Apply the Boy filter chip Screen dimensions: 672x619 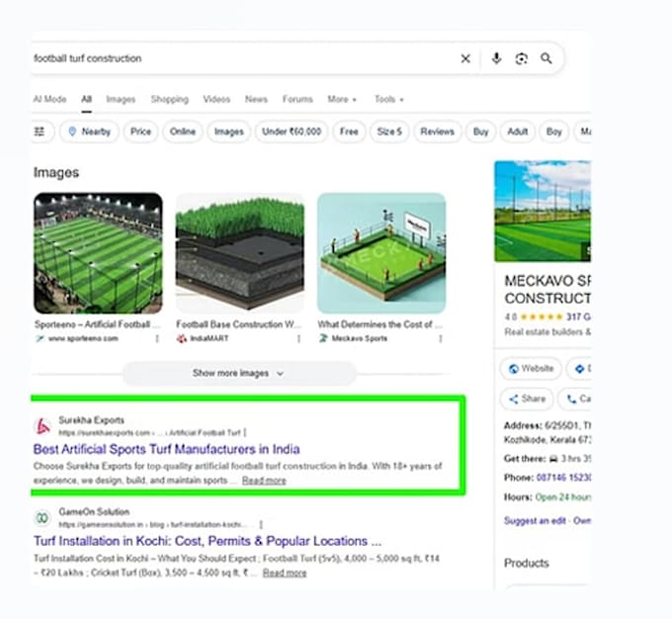553,132
